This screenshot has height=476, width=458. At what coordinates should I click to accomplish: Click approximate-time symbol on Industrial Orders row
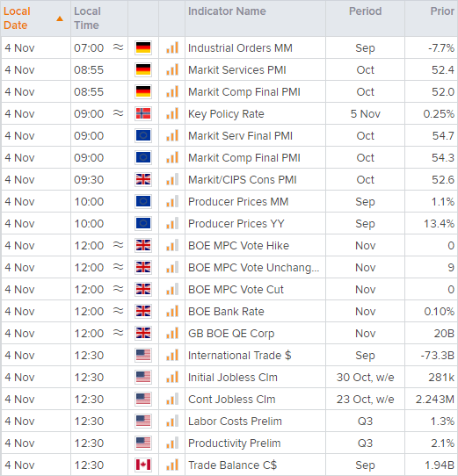118,47
